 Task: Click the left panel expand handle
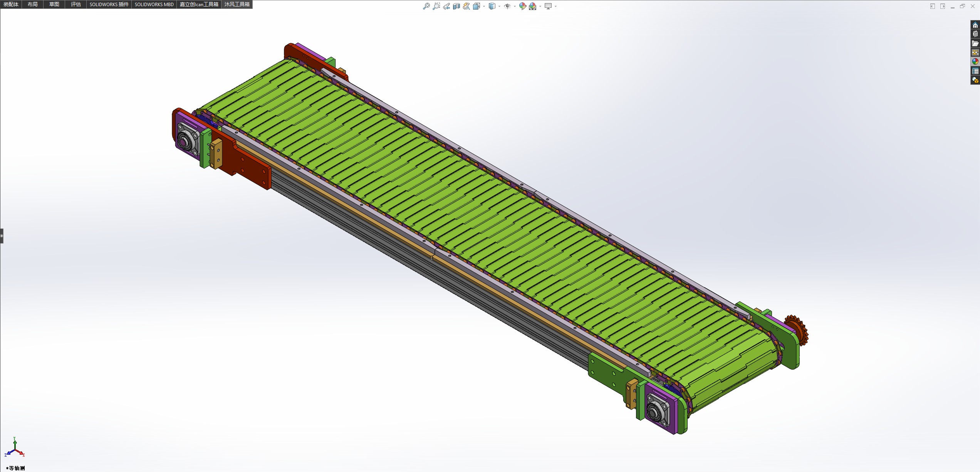point(2,236)
